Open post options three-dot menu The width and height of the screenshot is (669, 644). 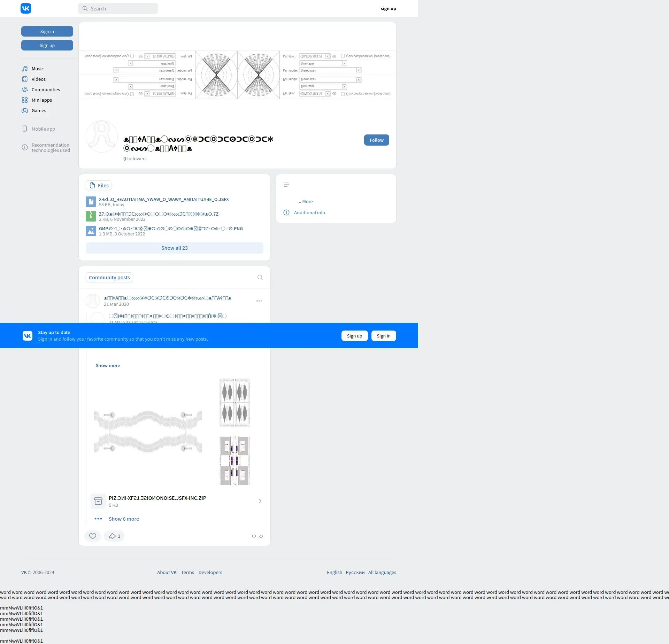pyautogui.click(x=259, y=301)
